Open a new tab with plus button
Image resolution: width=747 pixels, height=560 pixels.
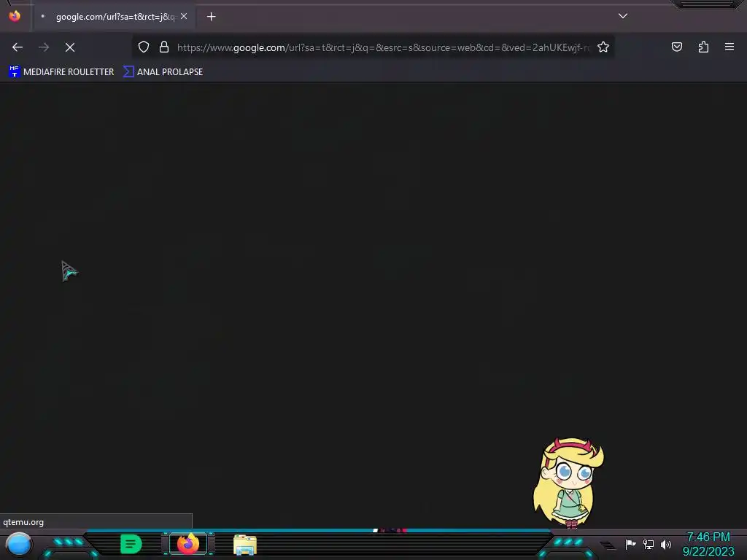tap(211, 17)
